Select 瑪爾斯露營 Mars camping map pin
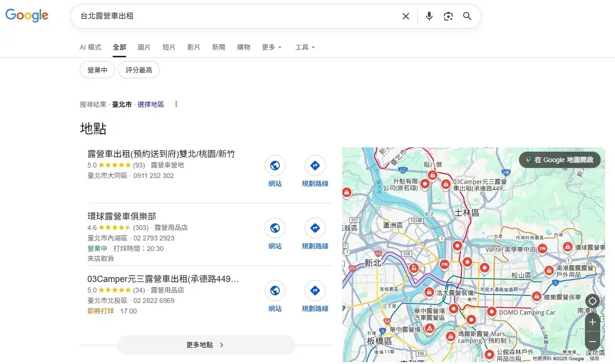Viewport: 615px width, 364px height. pos(450,337)
